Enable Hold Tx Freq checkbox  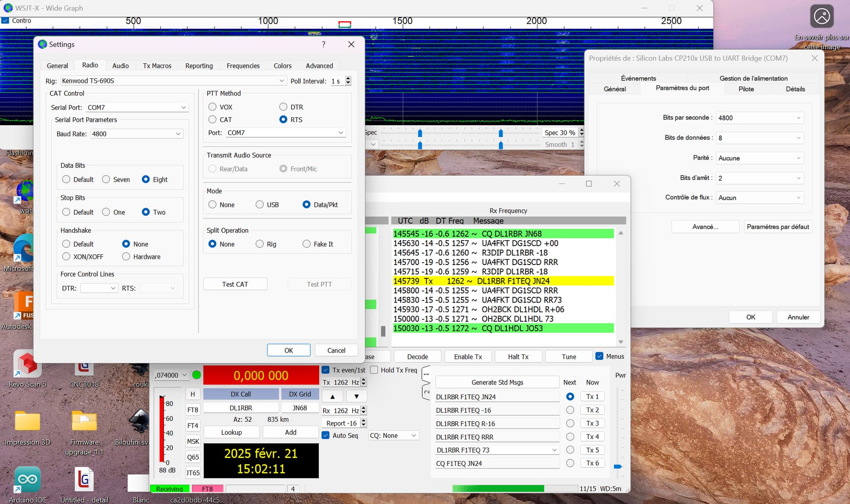pos(374,370)
